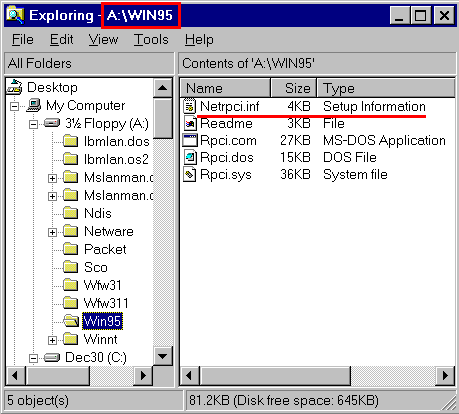The height and width of the screenshot is (414, 459).
Task: Click the Wfw31 folder icon
Action: pyautogui.click(x=70, y=285)
